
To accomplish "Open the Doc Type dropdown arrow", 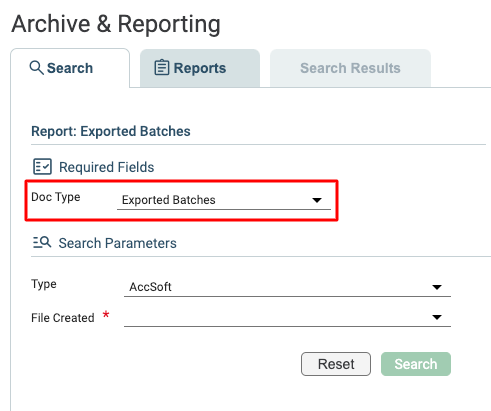I will pos(317,200).
